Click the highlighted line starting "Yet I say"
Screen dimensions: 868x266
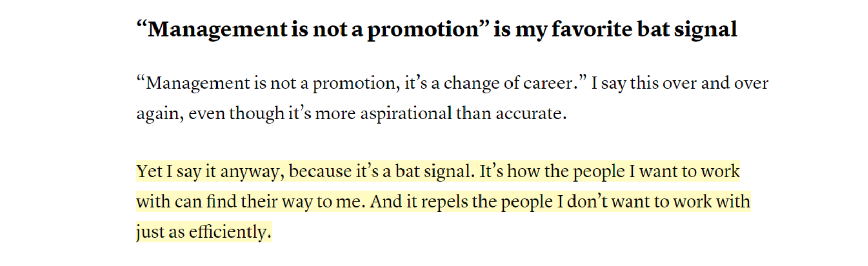438,171
